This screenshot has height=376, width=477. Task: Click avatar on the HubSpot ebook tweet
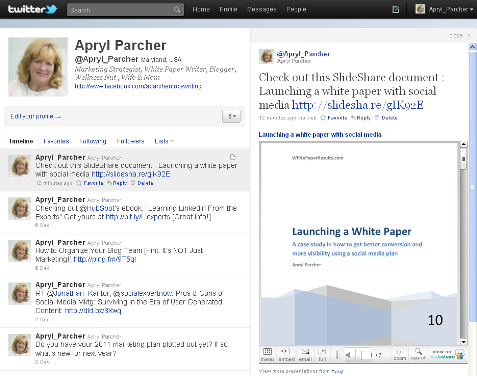[20, 208]
